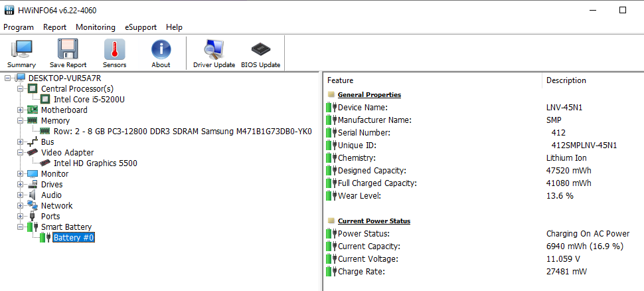
Task: Open the Report menu
Action: [54, 27]
